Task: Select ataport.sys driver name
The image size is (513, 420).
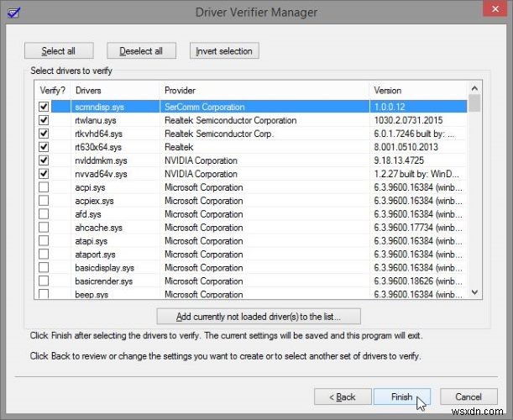Action: pyautogui.click(x=95, y=255)
